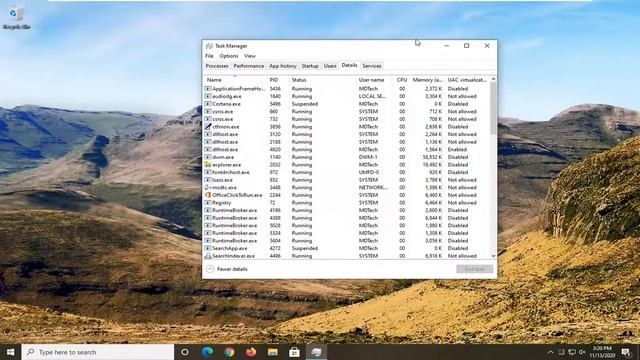Click the Cortana.exe process icon
The width and height of the screenshot is (640, 360).
point(208,104)
